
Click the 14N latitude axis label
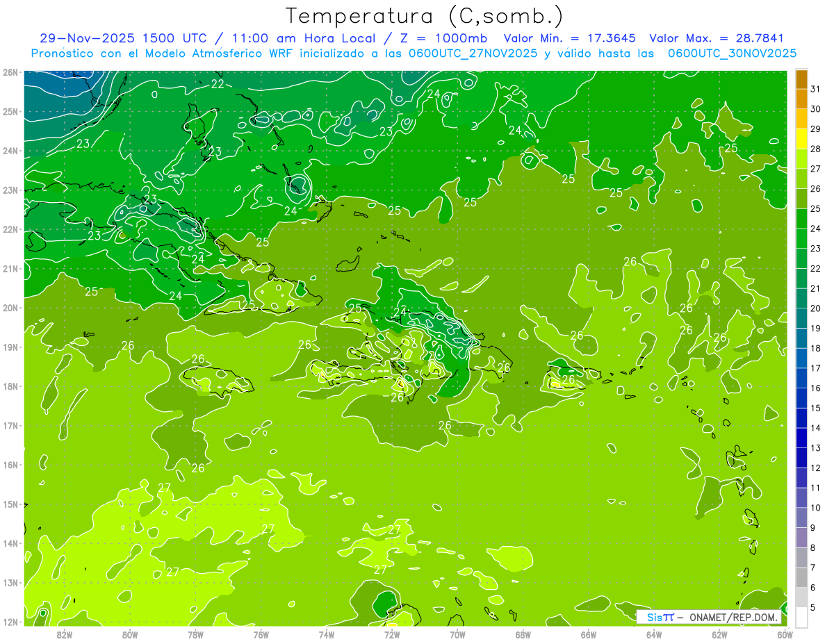(10, 543)
